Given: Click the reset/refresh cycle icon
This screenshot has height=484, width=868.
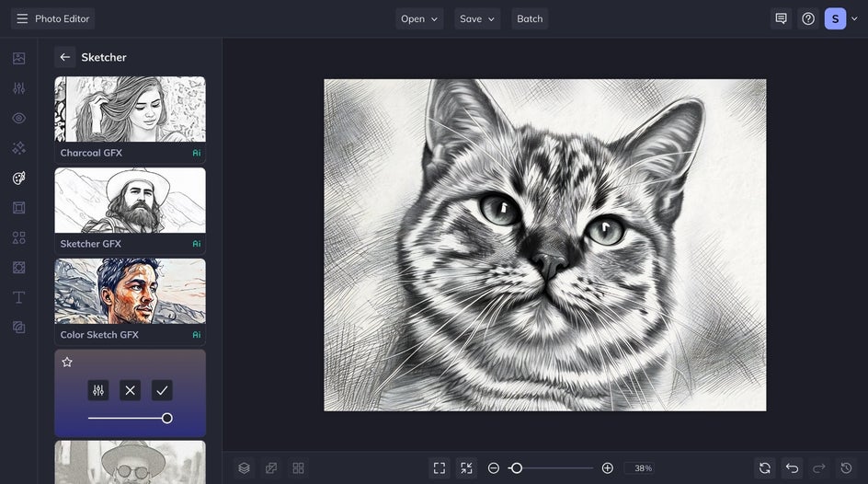Looking at the screenshot, I should 765,468.
